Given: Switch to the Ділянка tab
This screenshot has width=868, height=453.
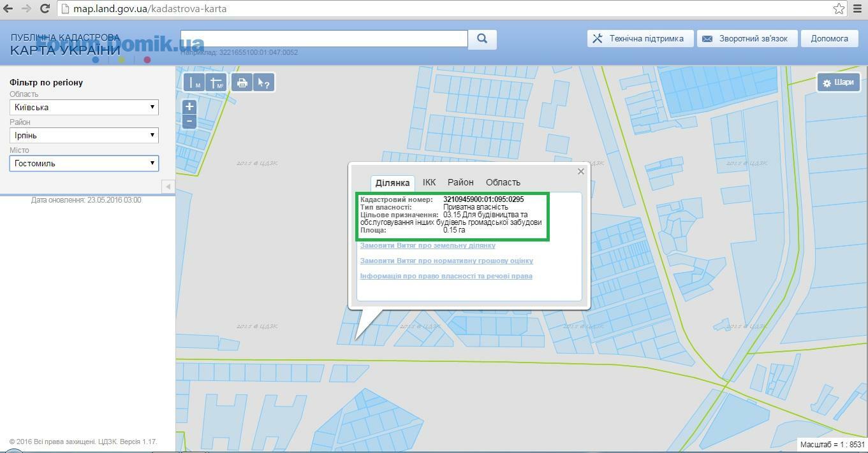Looking at the screenshot, I should click(392, 183).
